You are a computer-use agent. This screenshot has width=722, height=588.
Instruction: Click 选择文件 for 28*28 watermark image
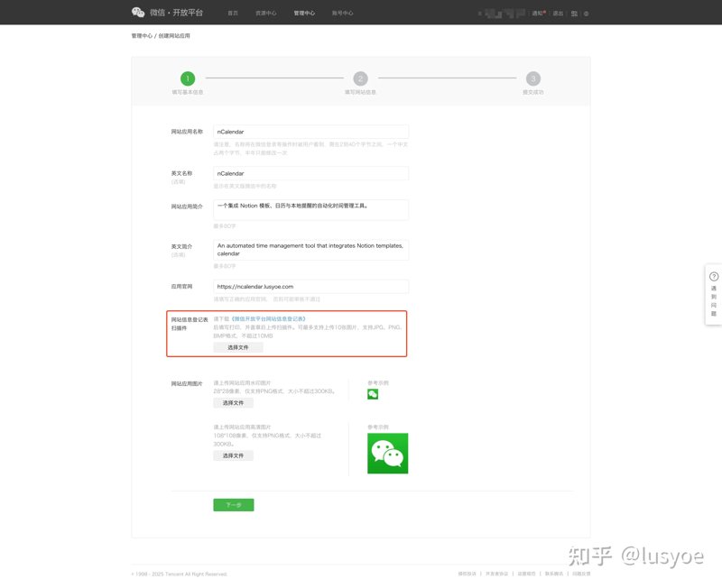[233, 403]
